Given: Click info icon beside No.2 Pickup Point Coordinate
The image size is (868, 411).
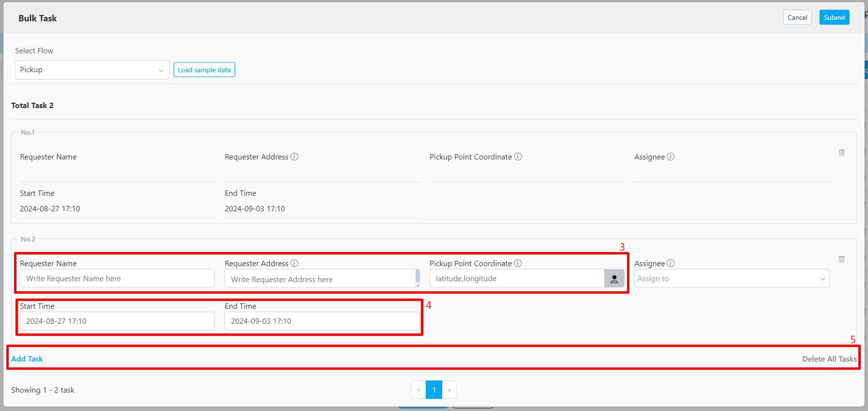Looking at the screenshot, I should (518, 263).
